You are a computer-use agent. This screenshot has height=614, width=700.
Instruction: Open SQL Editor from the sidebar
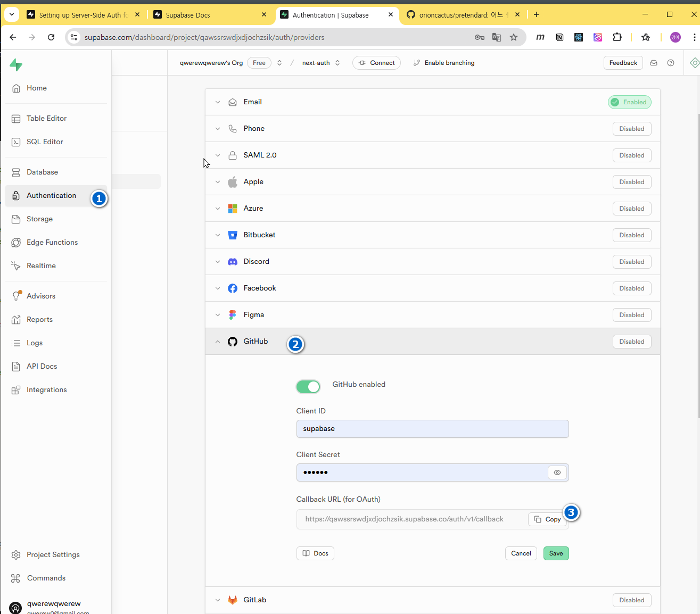tap(45, 142)
